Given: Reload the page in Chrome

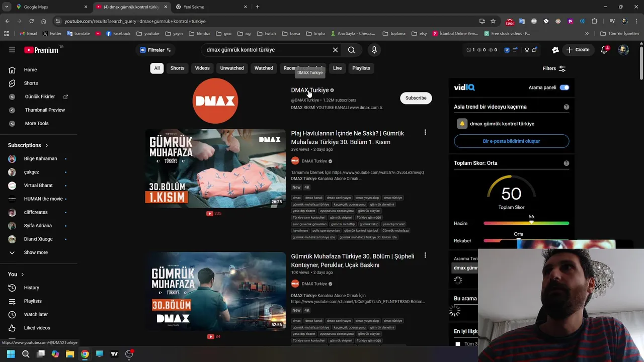Looking at the screenshot, I should coord(31,21).
